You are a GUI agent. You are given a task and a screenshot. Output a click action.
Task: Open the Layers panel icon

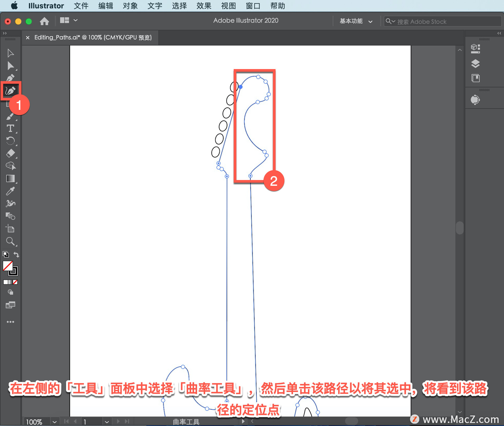[x=475, y=64]
